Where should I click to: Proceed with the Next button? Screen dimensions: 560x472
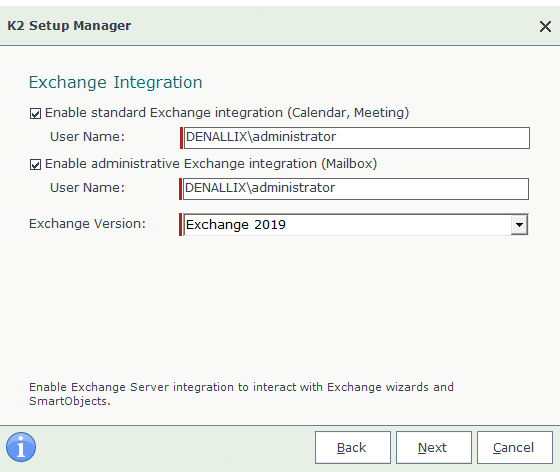[x=434, y=447]
